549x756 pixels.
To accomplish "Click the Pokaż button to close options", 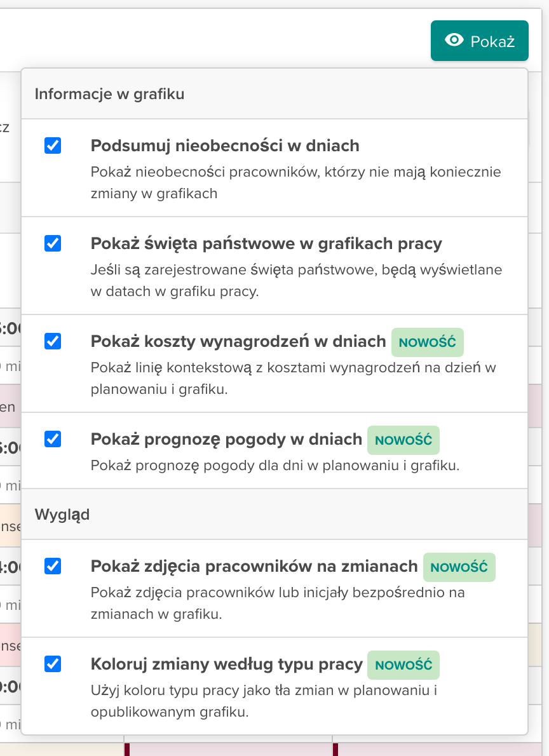I will tap(480, 41).
